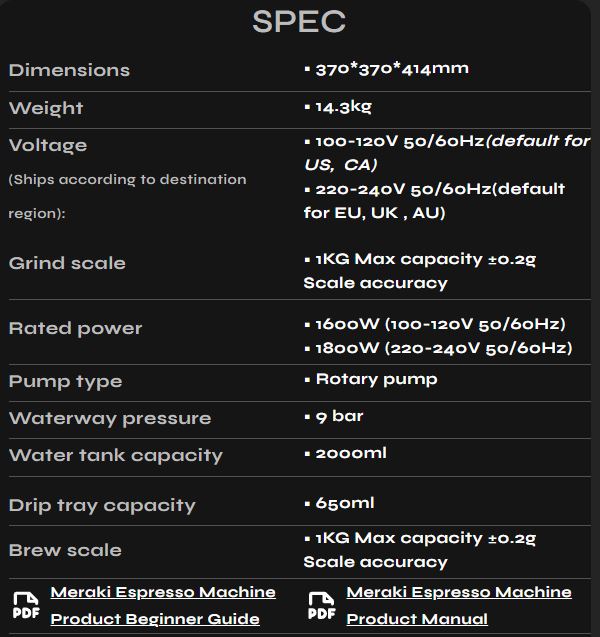
Task: Click the 9 bar waterway pressure value
Action: click(x=339, y=416)
